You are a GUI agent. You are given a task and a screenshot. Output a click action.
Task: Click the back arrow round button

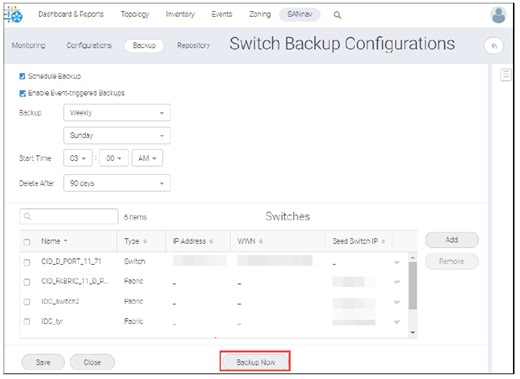tap(494, 46)
